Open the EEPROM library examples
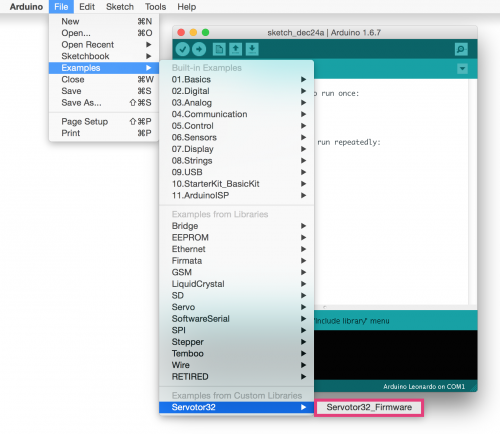500x434 pixels. coord(237,237)
